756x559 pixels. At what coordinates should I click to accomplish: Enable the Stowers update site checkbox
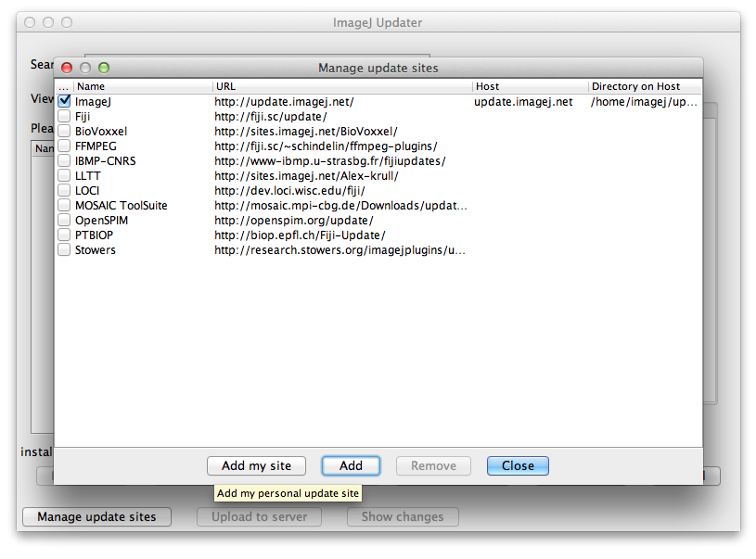(x=64, y=249)
